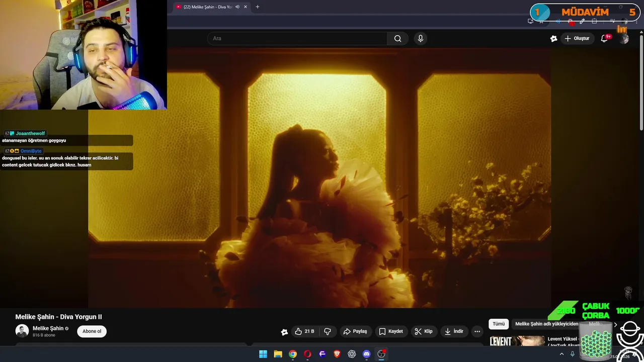Open the Windows Start menu
Image resolution: width=644 pixels, height=362 pixels.
click(263, 354)
